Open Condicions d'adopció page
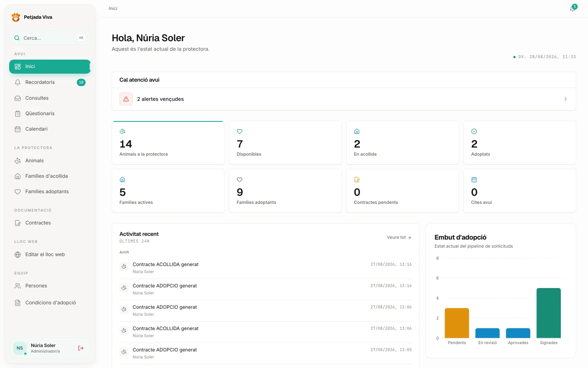Screen dimensions: 588x368 click(x=50, y=303)
